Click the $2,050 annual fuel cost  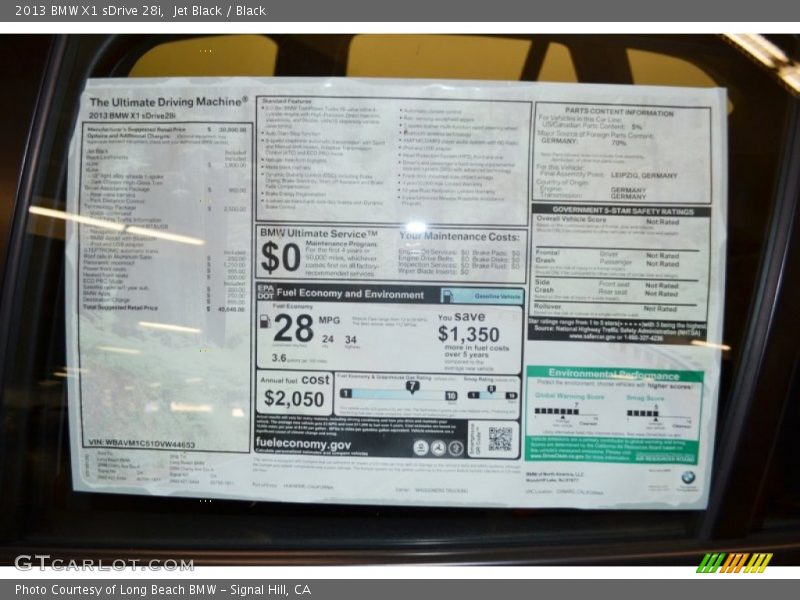(x=293, y=401)
